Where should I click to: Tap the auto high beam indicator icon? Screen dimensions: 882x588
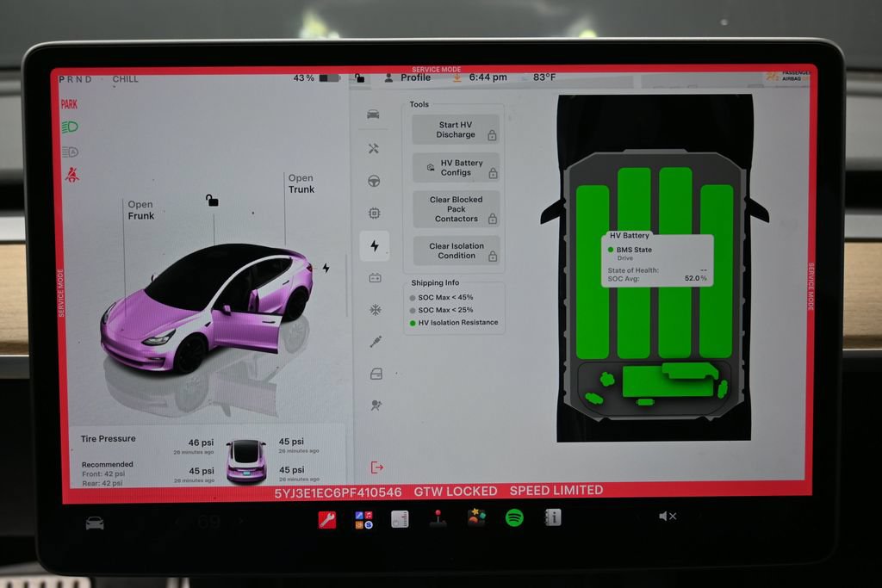point(70,152)
